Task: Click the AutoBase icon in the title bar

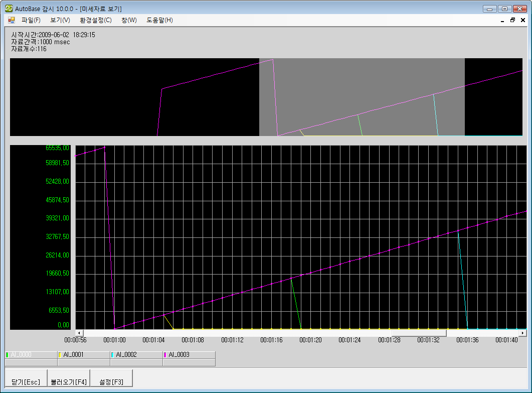Action: click(x=9, y=9)
